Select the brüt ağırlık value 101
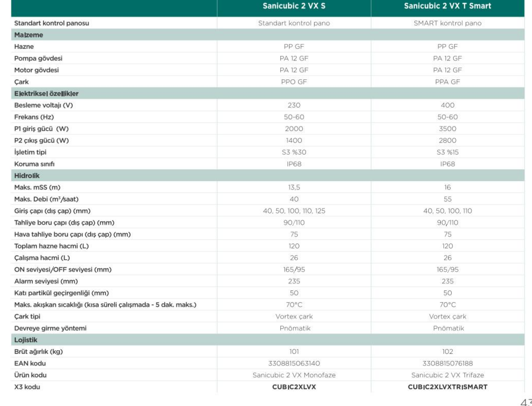The width and height of the screenshot is (532, 406). tap(294, 352)
